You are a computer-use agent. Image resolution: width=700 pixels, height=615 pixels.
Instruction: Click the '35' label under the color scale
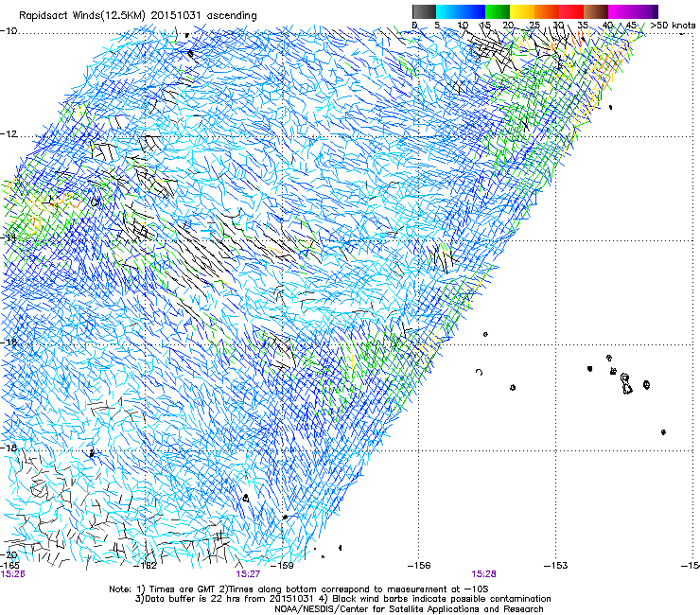click(x=583, y=25)
